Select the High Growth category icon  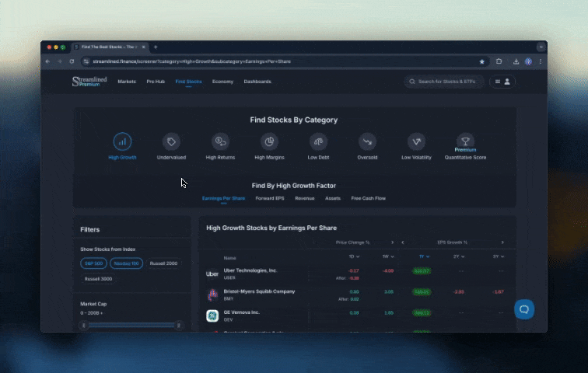122,142
